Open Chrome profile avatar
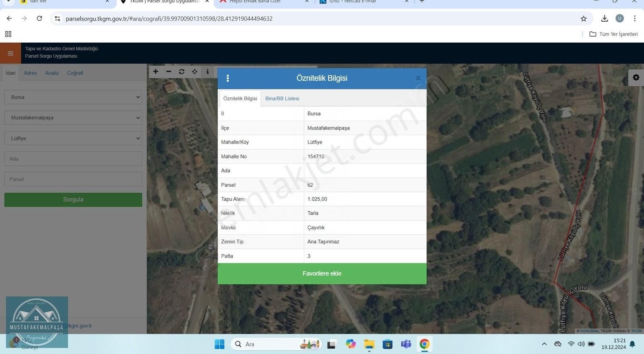644x354 pixels. click(620, 19)
